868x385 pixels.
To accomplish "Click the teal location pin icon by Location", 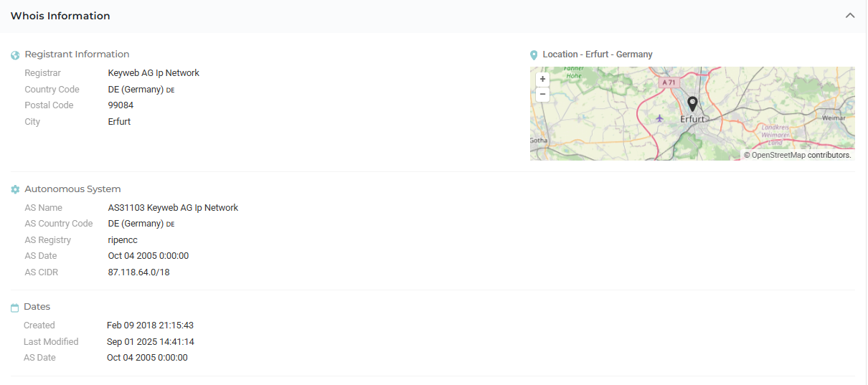I will [x=534, y=55].
